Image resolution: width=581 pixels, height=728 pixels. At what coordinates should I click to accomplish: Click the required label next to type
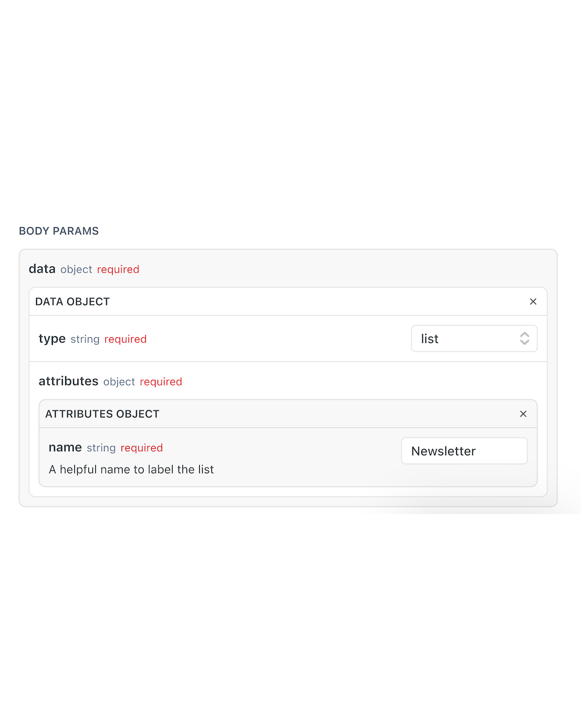point(125,339)
